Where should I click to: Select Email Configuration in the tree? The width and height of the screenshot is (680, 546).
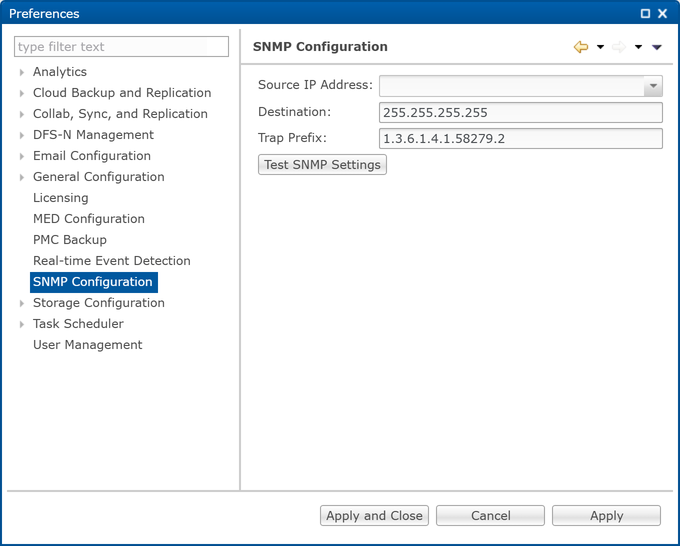pos(92,156)
